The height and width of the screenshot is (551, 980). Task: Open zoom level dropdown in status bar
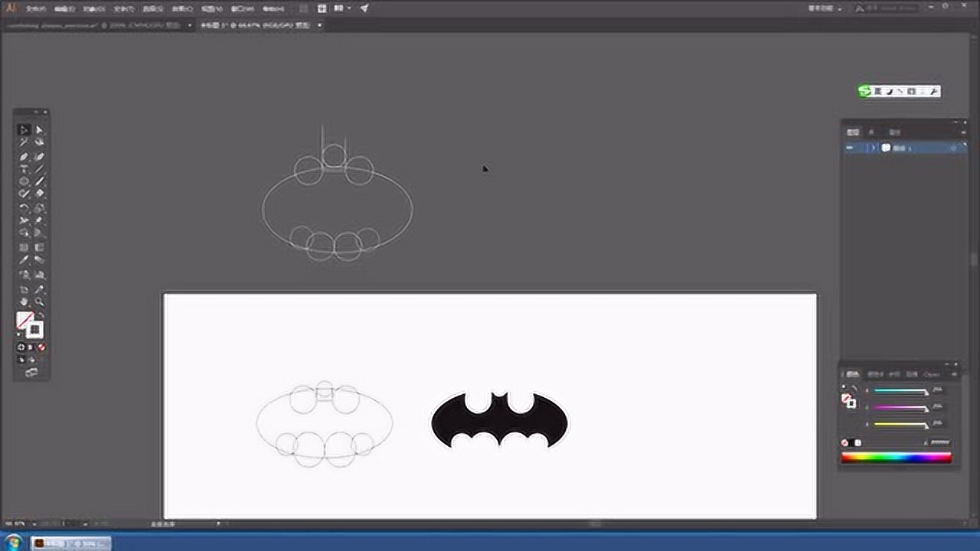point(35,524)
